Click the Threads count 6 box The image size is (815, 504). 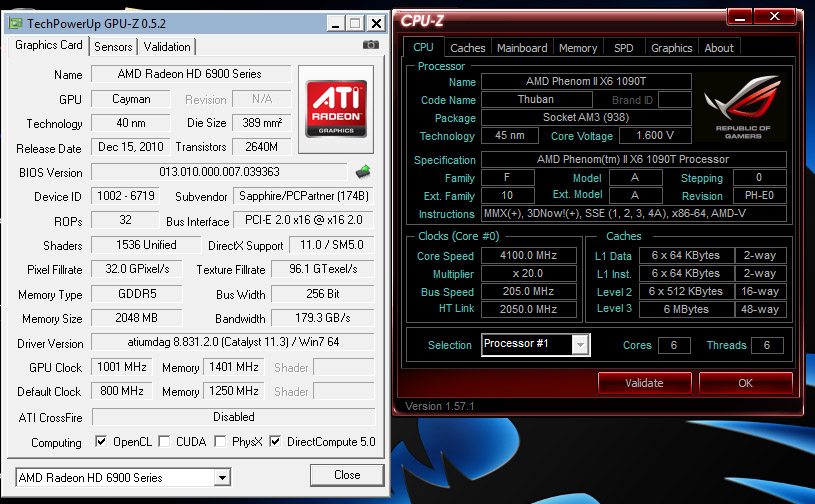[x=767, y=345]
